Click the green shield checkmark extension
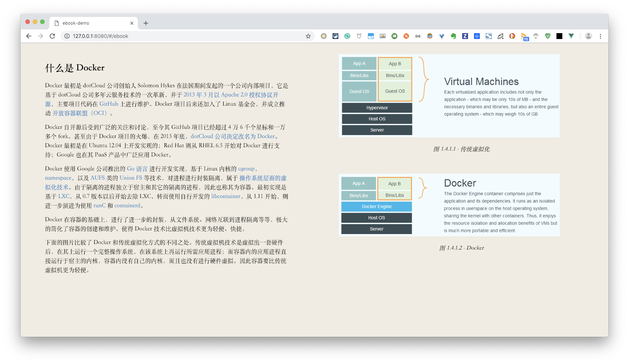Viewport: 629px width, 364px height. coord(548,36)
